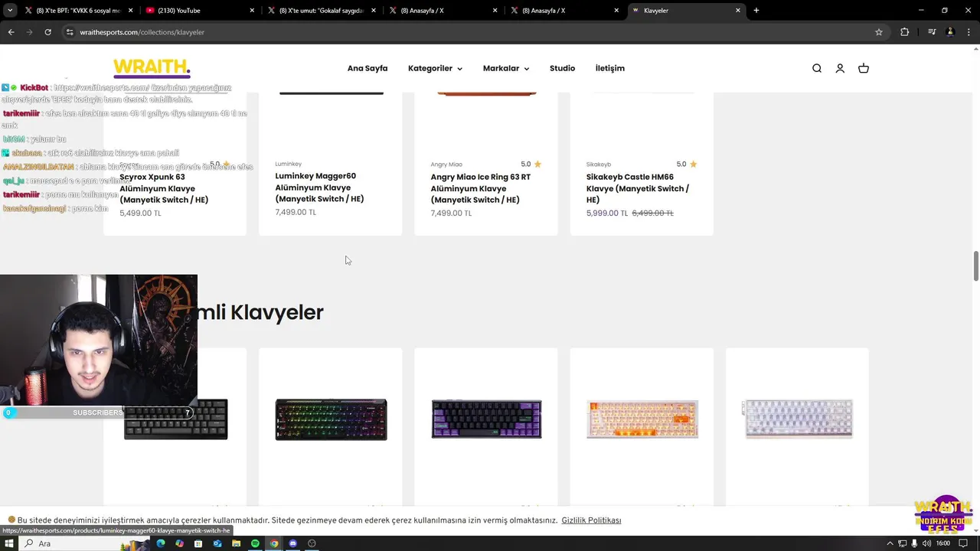Open the Chrome three-dot menu
980x551 pixels.
coord(969,32)
